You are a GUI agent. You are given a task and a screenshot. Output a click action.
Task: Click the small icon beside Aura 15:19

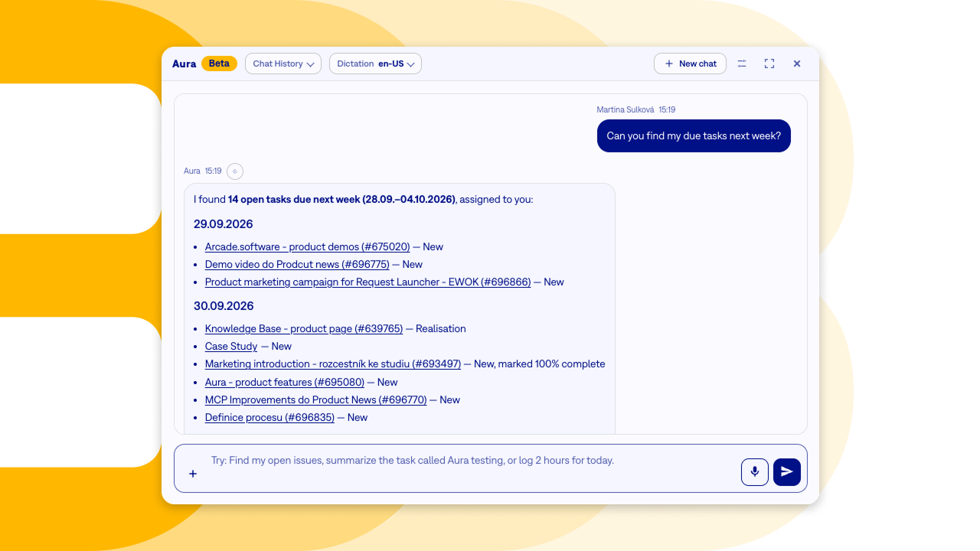(x=235, y=171)
